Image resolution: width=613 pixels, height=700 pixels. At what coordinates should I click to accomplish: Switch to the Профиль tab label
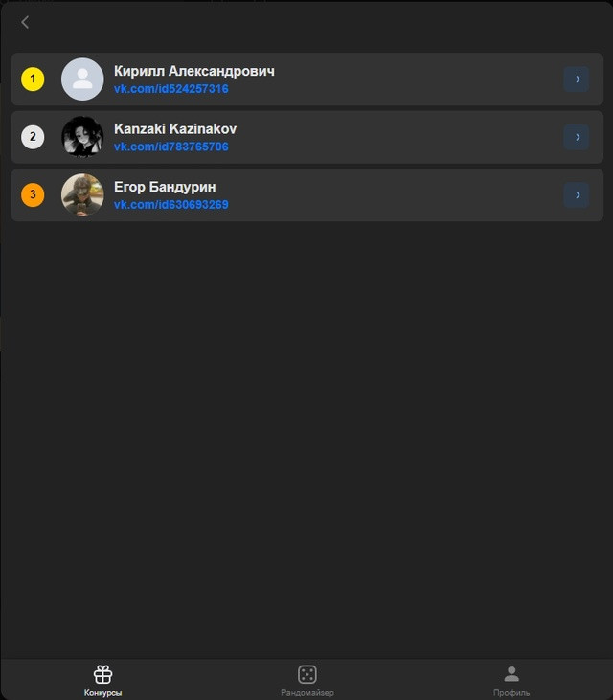tap(511, 693)
